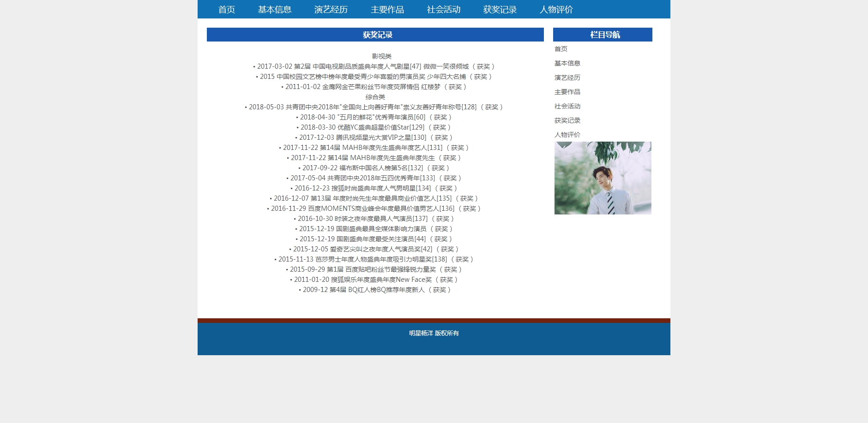
Task: Click the 2009-12 BQ红人榜 award entry
Action: [x=375, y=290]
